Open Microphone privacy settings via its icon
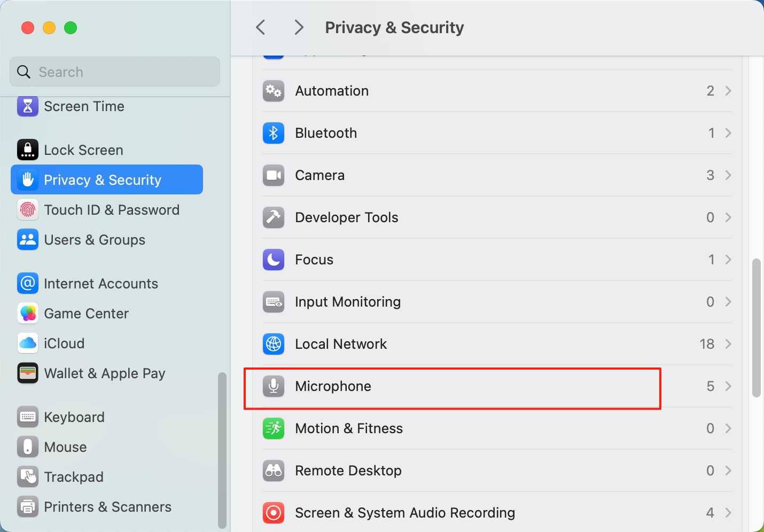The width and height of the screenshot is (764, 532). 274,386
